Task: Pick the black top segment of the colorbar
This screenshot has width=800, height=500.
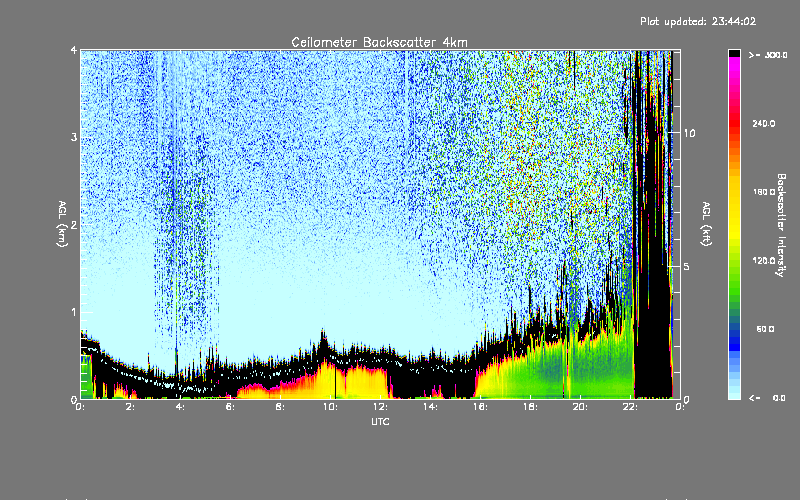Action: pos(734,53)
